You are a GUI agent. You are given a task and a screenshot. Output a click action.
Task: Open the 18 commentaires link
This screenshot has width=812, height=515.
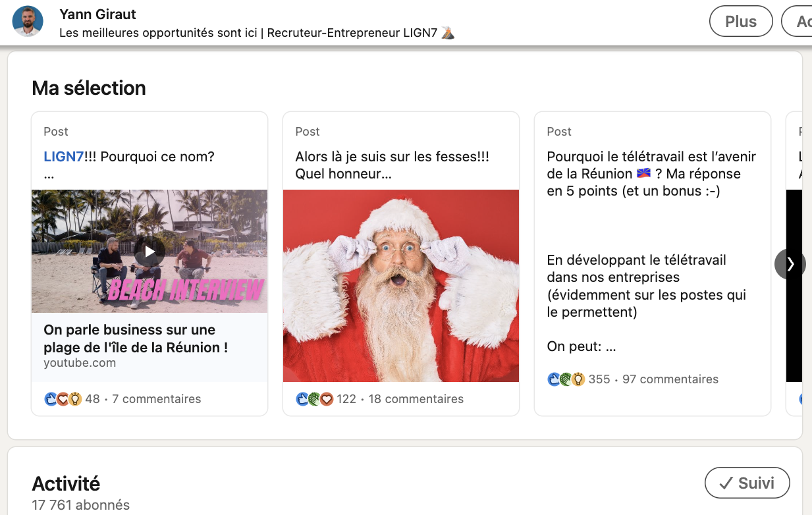[x=416, y=399]
